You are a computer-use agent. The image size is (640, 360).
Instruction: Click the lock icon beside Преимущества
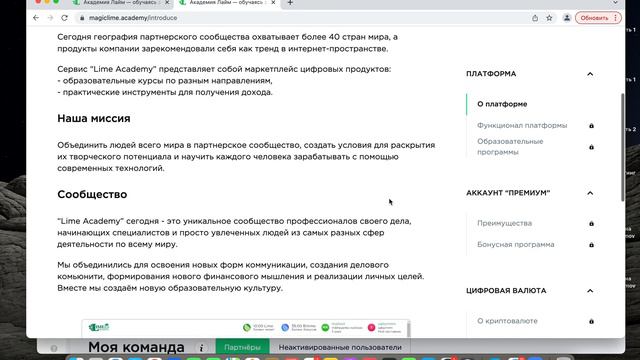click(x=591, y=224)
